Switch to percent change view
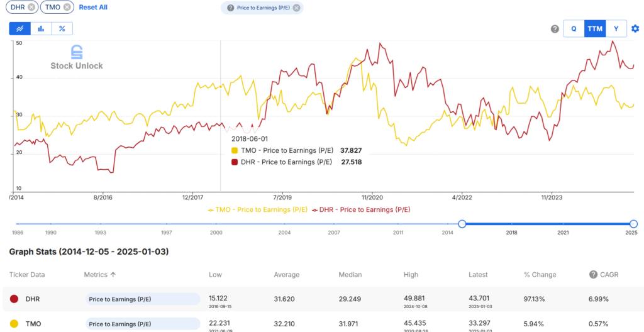 62,29
